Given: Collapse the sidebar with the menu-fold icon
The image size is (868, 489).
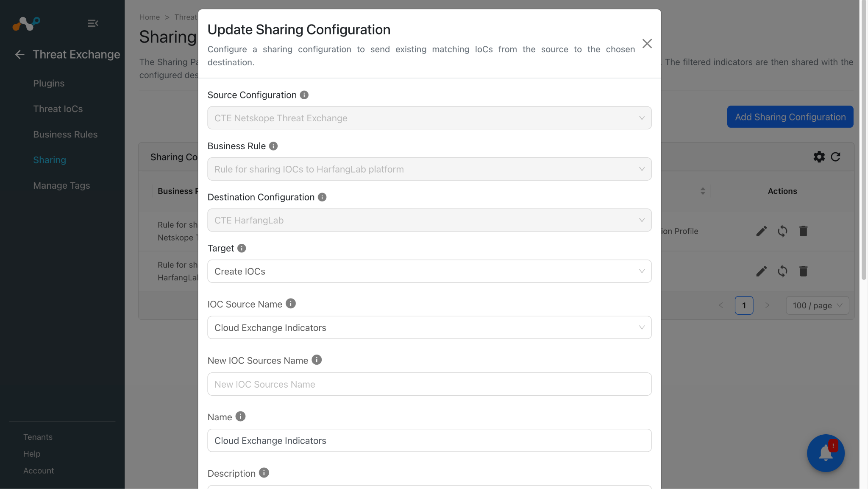Looking at the screenshot, I should click(x=93, y=23).
